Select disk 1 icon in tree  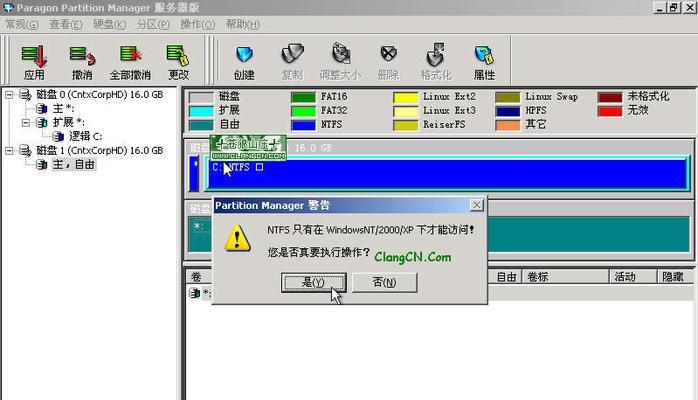coord(25,150)
